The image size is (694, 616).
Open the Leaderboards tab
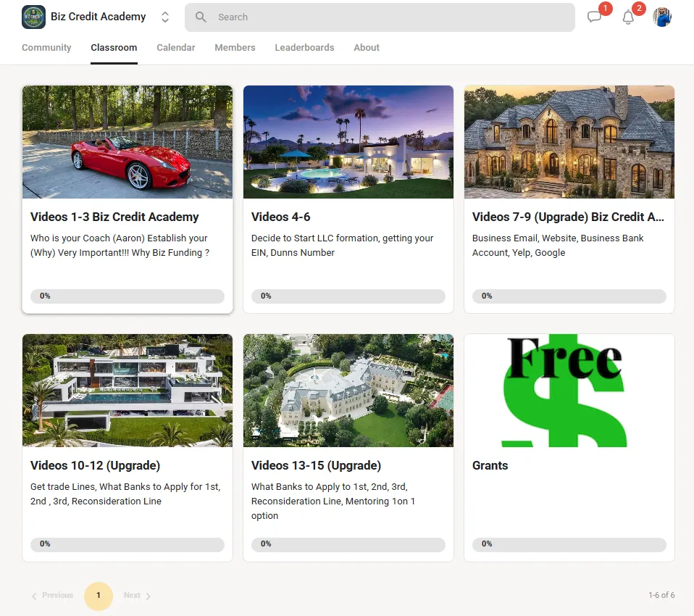click(x=304, y=47)
